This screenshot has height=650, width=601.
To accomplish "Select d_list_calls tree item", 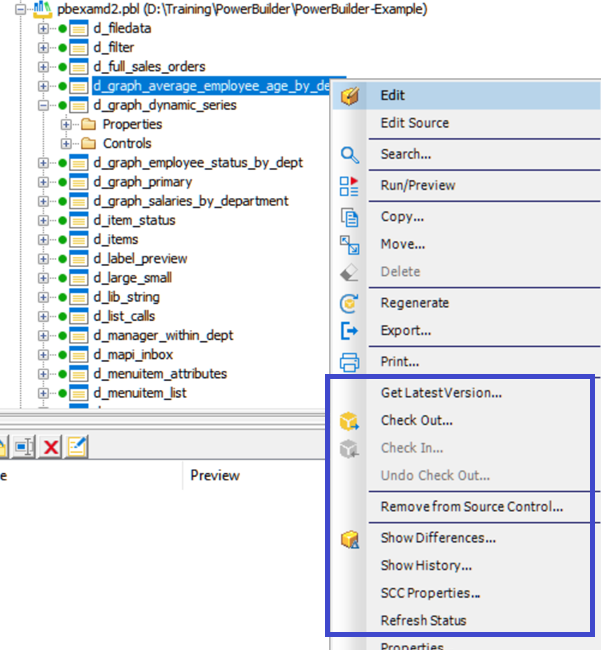I will [124, 316].
